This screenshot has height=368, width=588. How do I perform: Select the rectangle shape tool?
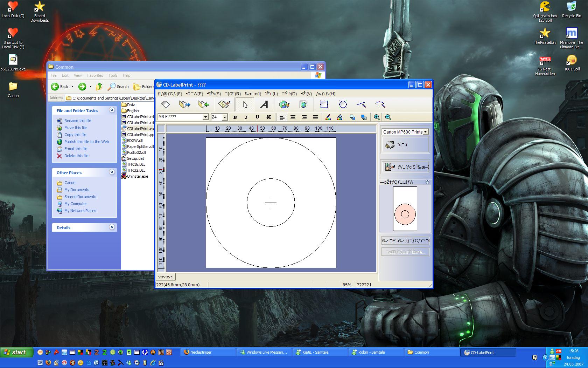324,104
